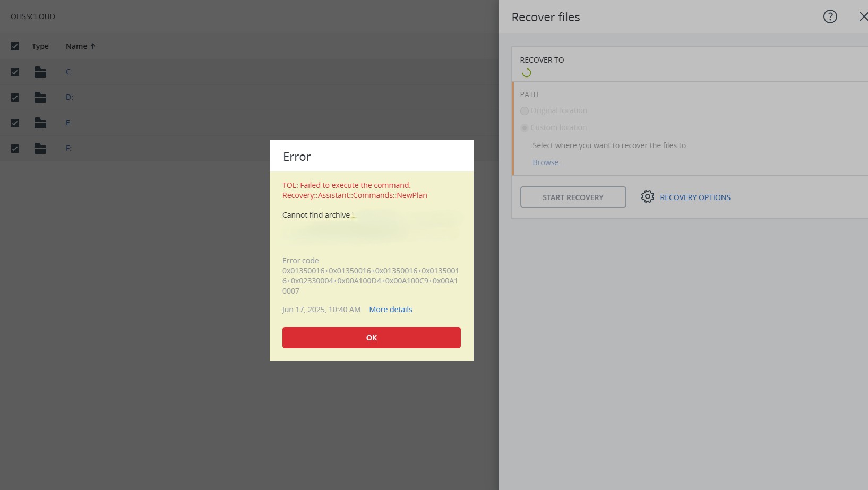Select the Original location radio button

pos(525,111)
